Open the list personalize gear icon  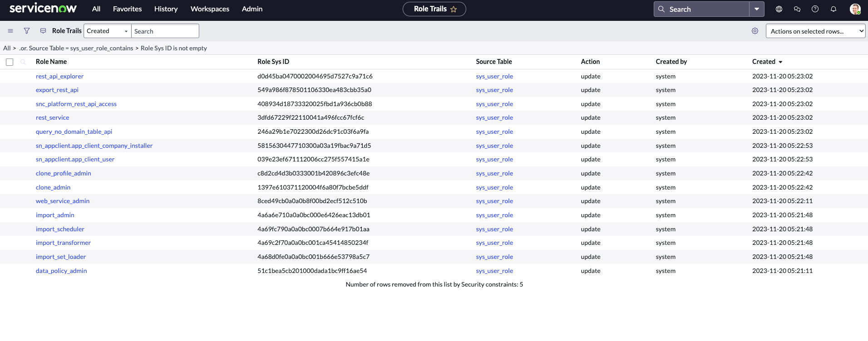pos(755,31)
